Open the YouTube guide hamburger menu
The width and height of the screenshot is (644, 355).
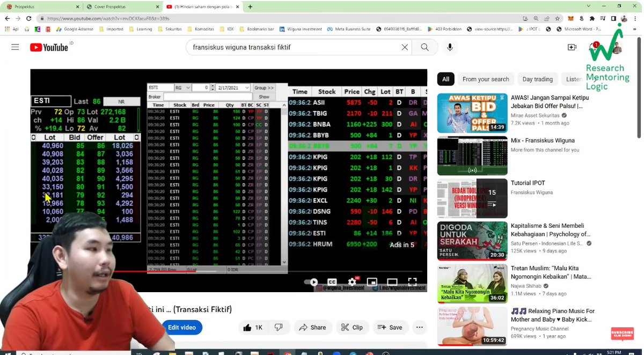pos(15,47)
